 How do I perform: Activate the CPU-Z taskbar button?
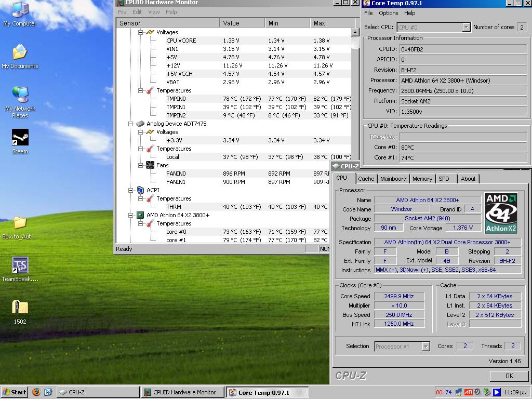[98, 392]
